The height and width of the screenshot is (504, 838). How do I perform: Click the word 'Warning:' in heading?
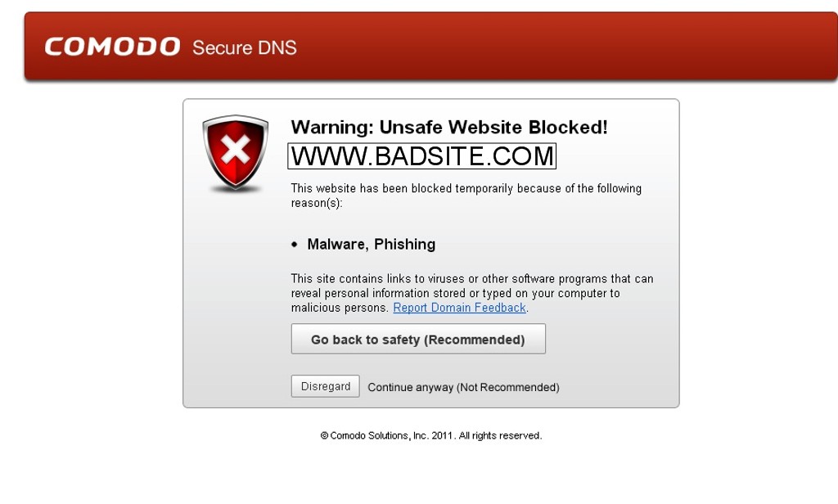point(332,127)
